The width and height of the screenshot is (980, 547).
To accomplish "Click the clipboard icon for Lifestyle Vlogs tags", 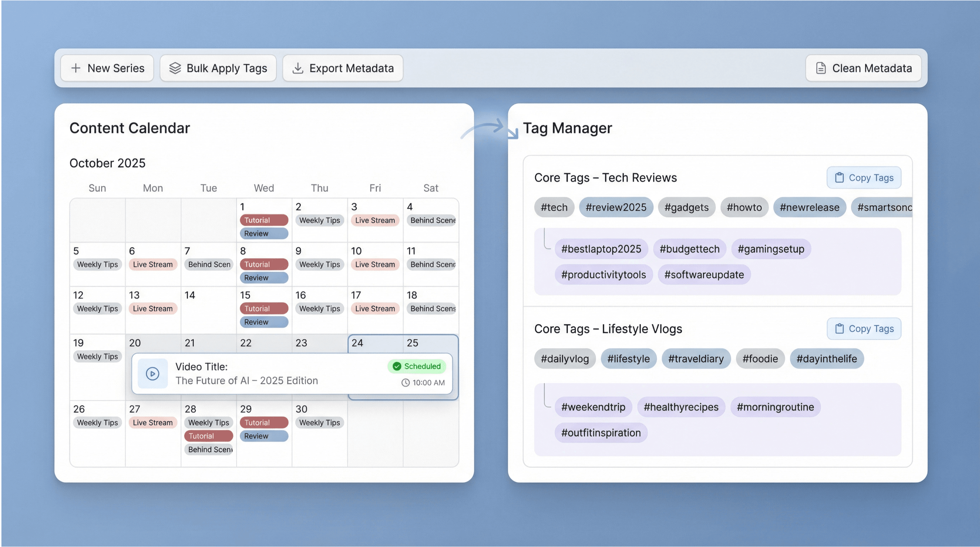I will 839,328.
